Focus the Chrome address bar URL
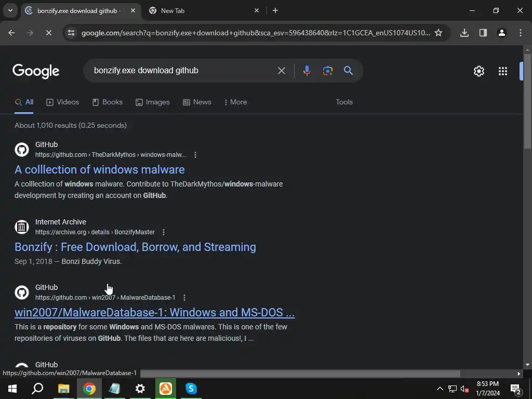Viewport: 532px width, 399px height. click(256, 33)
